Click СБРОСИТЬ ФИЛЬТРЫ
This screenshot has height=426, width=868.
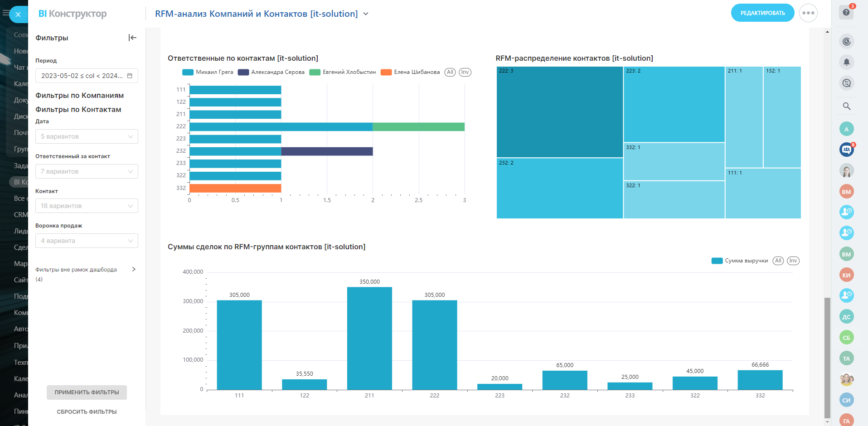click(87, 412)
